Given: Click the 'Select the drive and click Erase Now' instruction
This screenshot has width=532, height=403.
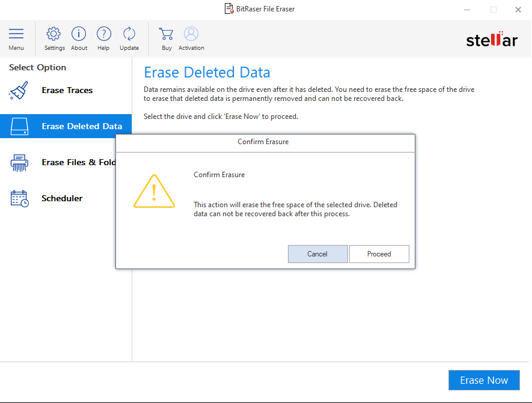Looking at the screenshot, I should pyautogui.click(x=221, y=117).
